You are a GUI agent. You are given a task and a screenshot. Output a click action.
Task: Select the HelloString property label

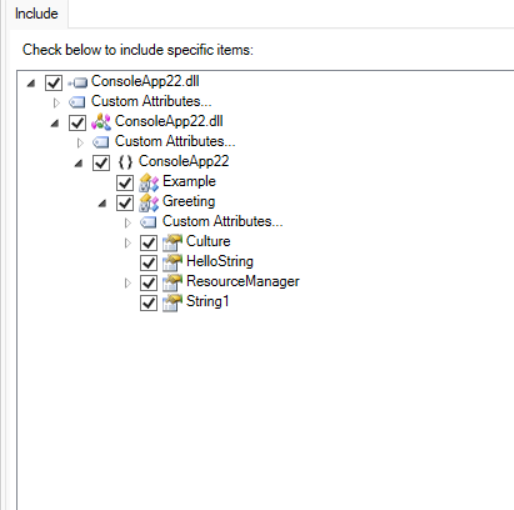(x=220, y=262)
